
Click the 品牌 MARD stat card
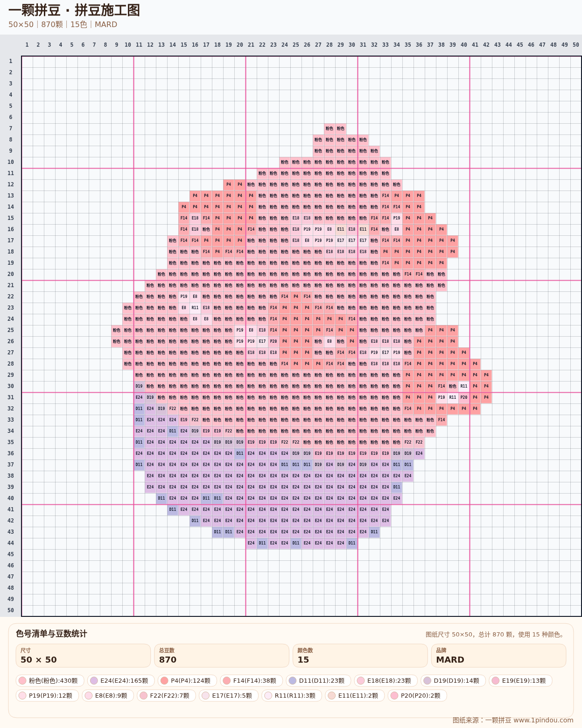[x=498, y=656]
